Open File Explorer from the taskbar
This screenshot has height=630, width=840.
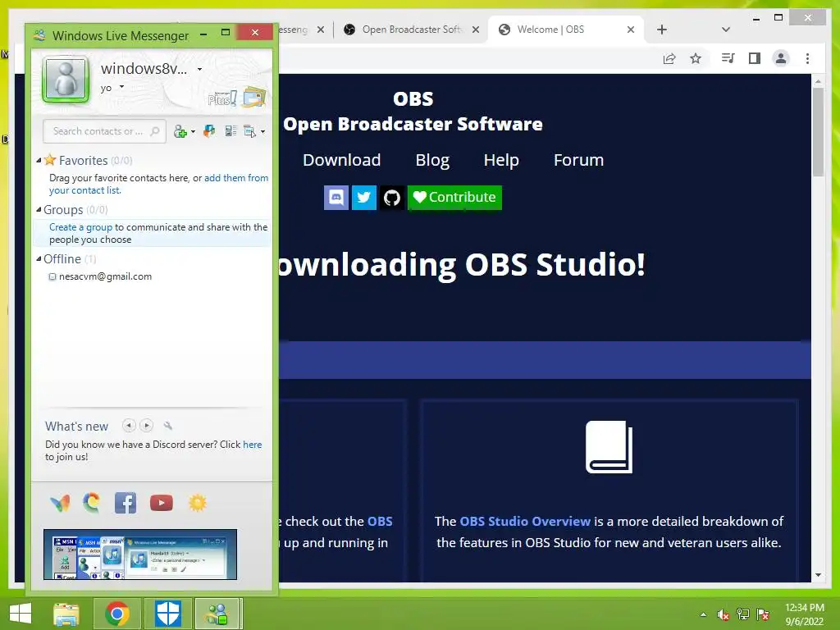[66, 614]
